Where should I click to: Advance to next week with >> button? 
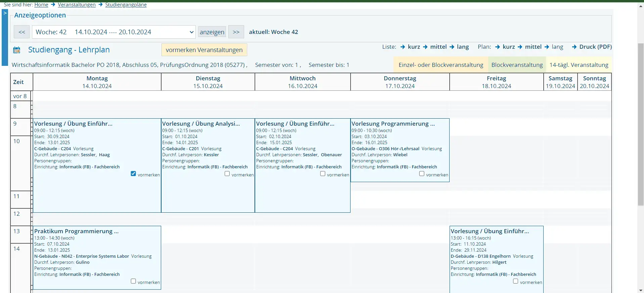[236, 32]
